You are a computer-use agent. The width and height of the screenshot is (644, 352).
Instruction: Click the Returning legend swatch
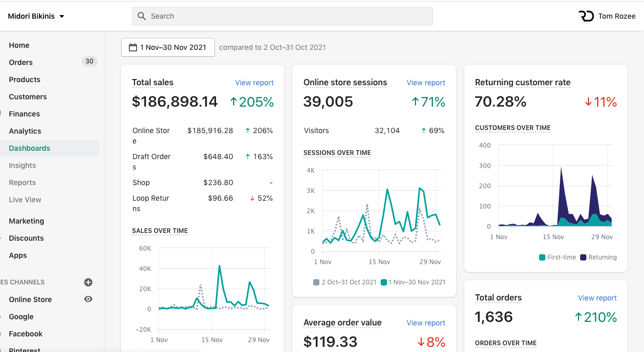[583, 257]
